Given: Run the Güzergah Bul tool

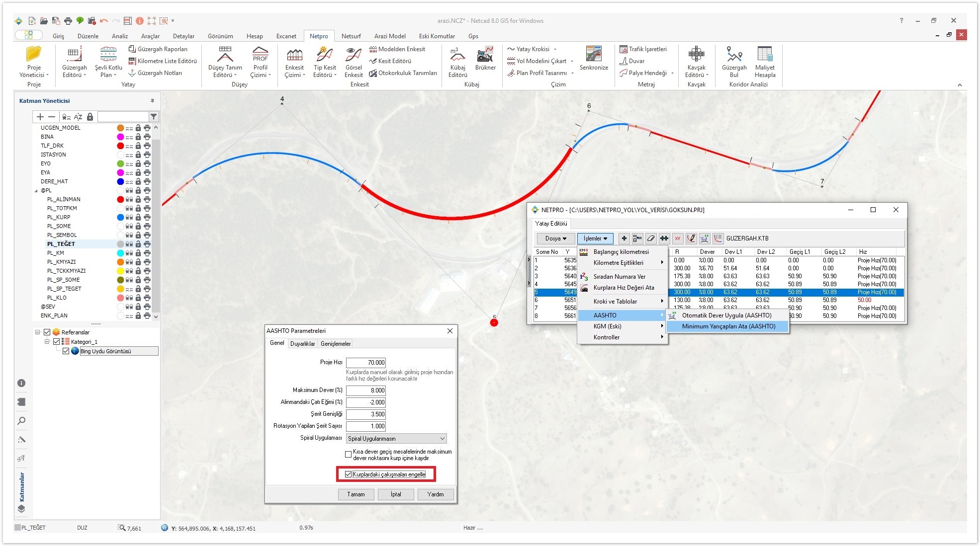Looking at the screenshot, I should pyautogui.click(x=734, y=62).
